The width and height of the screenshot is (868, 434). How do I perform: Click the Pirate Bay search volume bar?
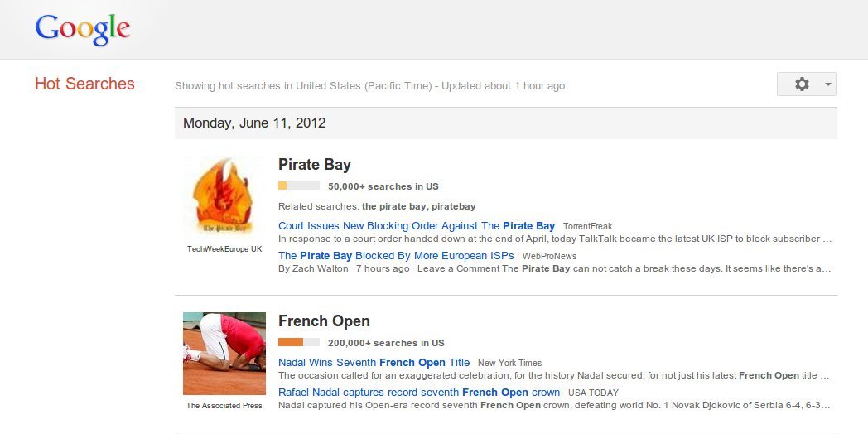pyautogui.click(x=299, y=186)
